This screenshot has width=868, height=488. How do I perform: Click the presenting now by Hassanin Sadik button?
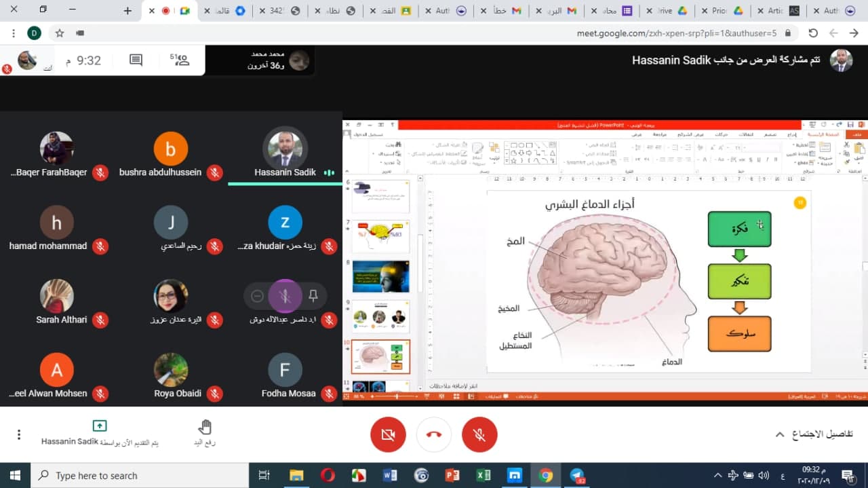coord(100,433)
